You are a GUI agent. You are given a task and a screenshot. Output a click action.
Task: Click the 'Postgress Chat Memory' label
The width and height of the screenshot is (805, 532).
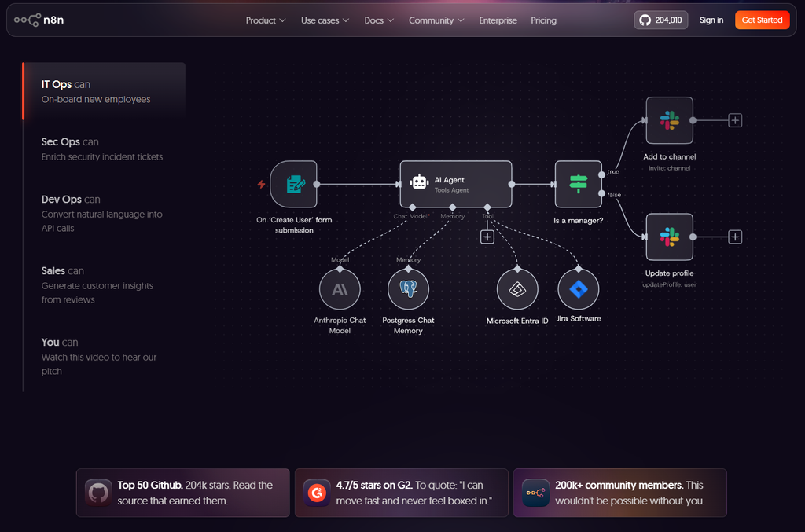408,325
